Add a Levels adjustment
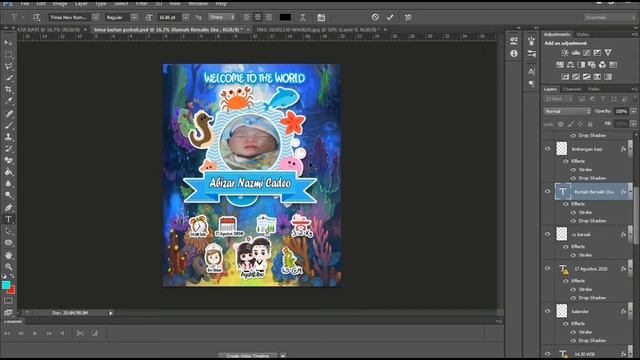The width and height of the screenshot is (640, 360). (x=576, y=53)
